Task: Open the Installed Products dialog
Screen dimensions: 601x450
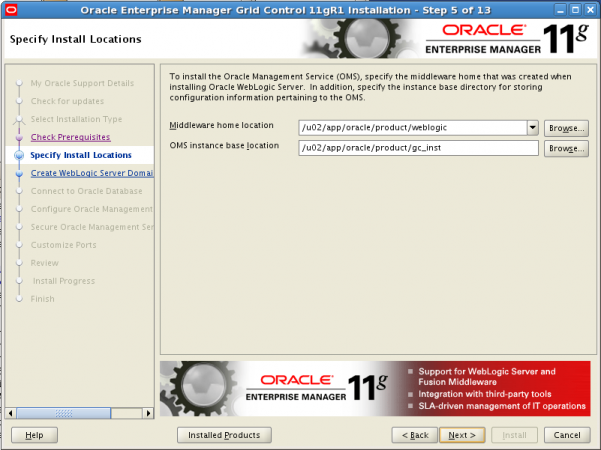Action: pos(224,435)
